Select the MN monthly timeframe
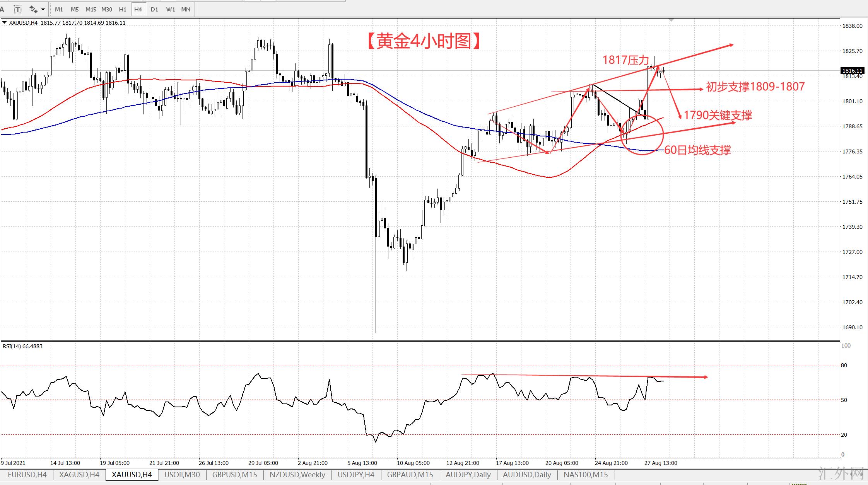Image resolution: width=868 pixels, height=485 pixels. (186, 9)
